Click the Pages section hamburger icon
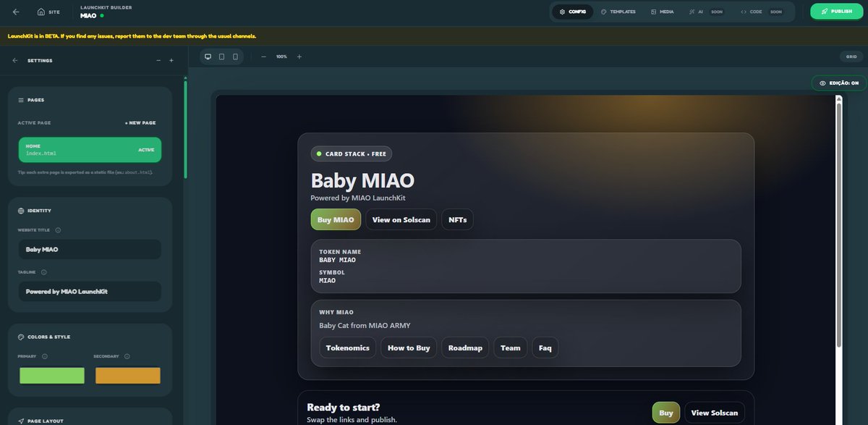This screenshot has height=425, width=868. point(21,100)
